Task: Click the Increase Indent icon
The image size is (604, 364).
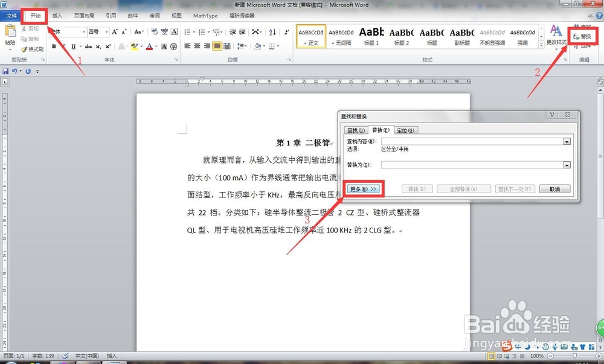Action: [x=242, y=32]
